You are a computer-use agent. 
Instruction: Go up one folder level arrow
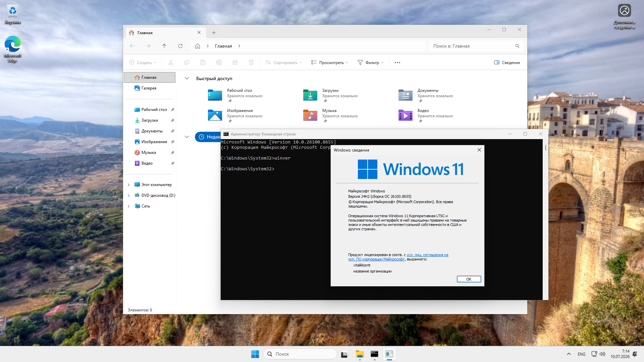[164, 46]
